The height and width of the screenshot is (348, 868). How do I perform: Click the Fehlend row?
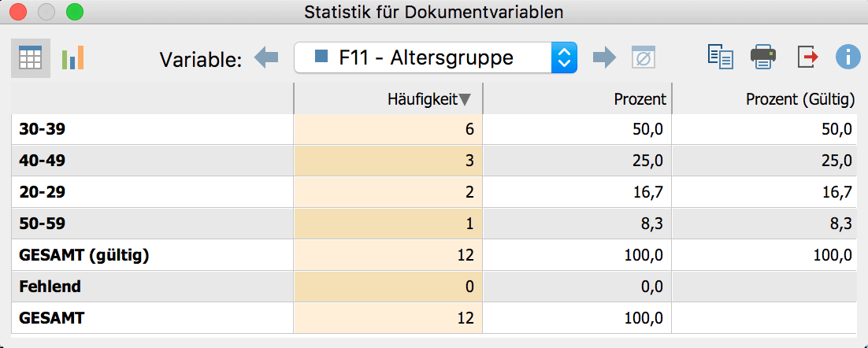click(434, 287)
